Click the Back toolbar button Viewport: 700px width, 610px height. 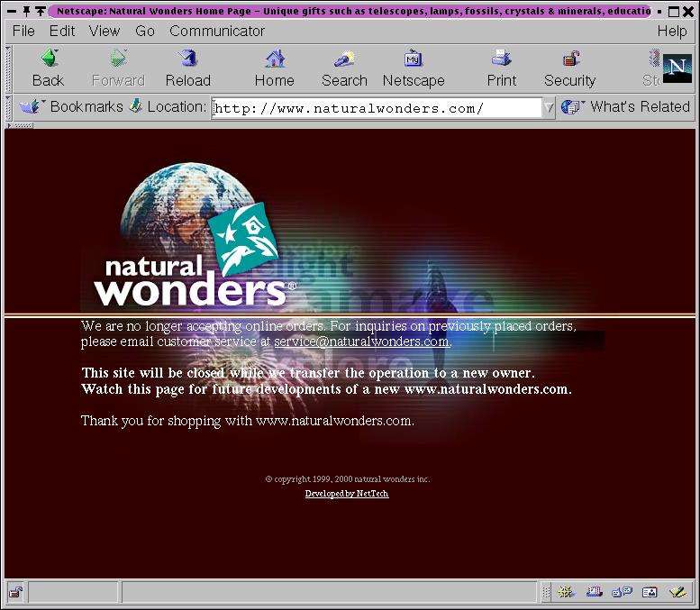pos(49,68)
